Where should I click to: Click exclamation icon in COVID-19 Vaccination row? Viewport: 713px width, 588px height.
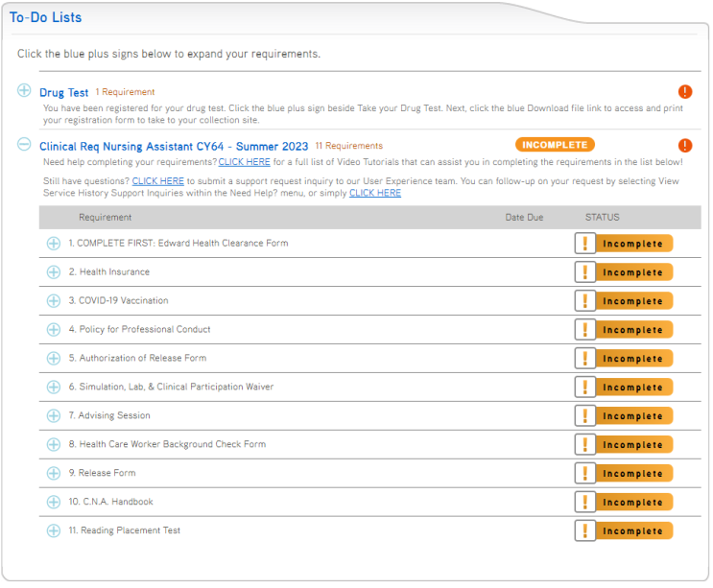click(x=585, y=301)
